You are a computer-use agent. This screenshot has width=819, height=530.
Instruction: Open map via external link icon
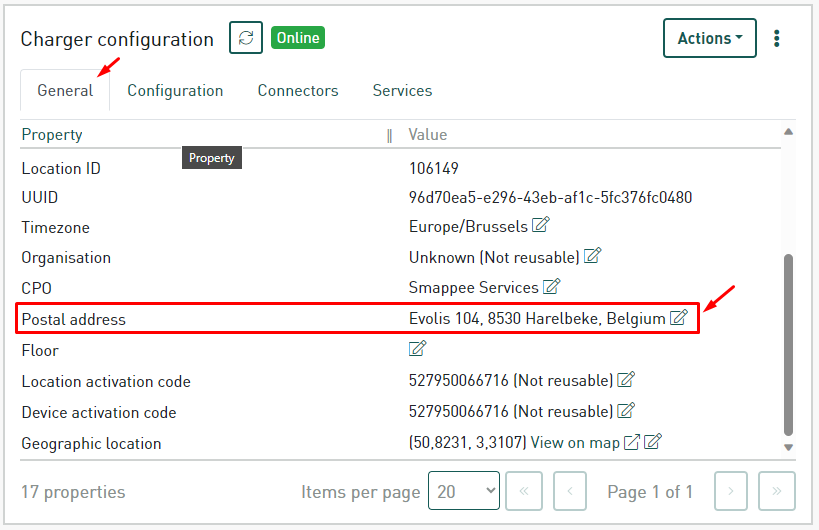coord(631,442)
